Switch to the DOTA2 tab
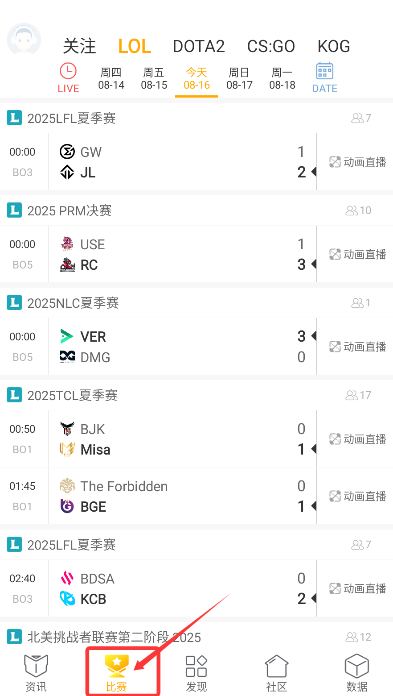 tap(199, 46)
